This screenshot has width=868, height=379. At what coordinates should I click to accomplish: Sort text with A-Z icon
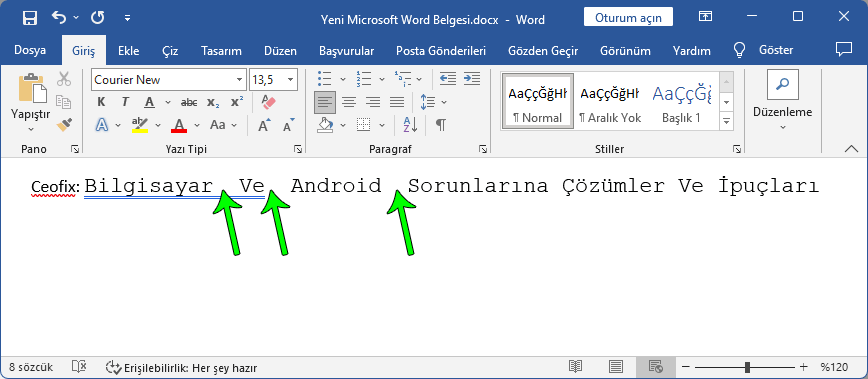(x=410, y=125)
